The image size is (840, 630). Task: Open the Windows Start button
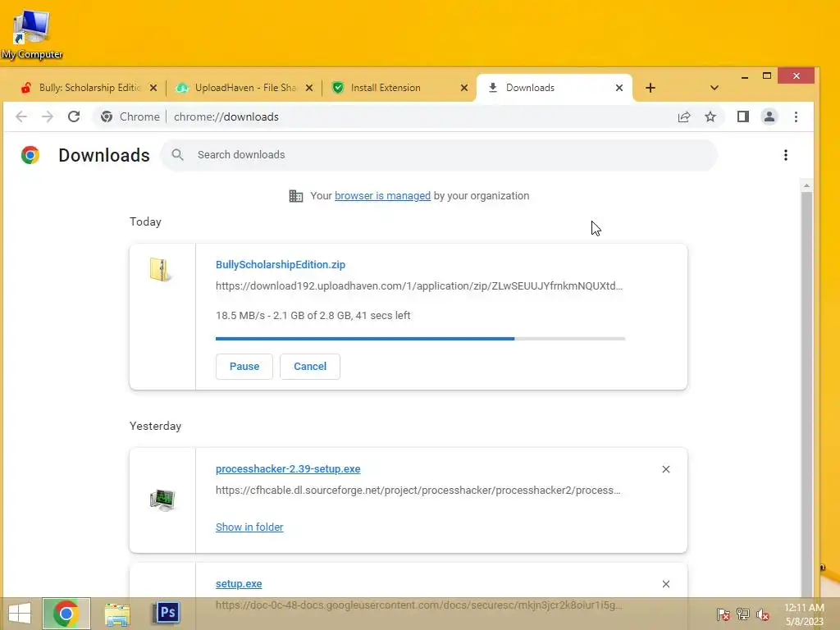(20, 614)
